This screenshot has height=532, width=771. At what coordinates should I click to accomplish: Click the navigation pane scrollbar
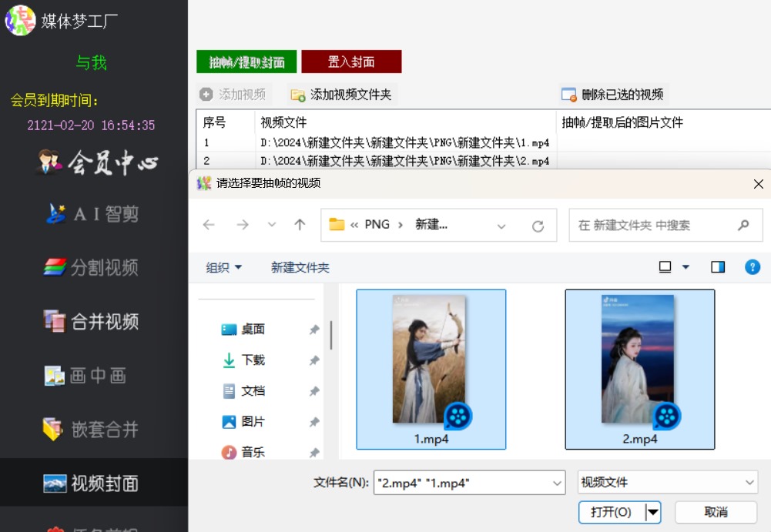[331, 336]
